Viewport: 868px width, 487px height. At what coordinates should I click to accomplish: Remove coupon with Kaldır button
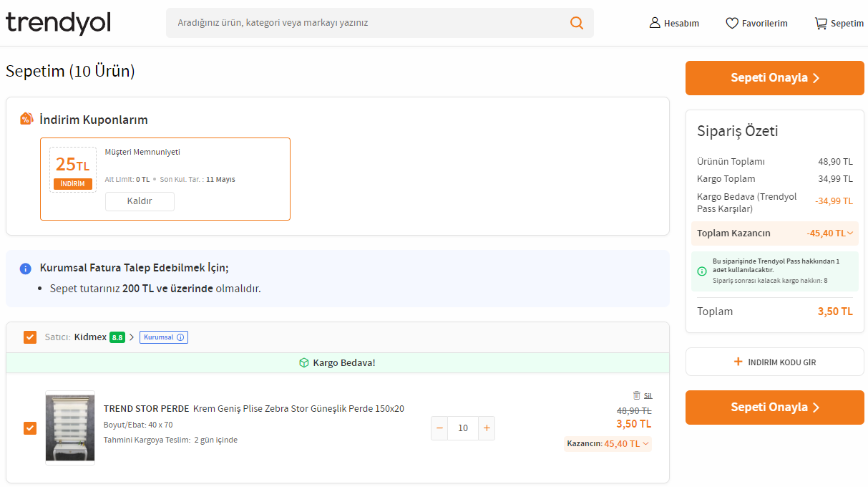(x=140, y=201)
